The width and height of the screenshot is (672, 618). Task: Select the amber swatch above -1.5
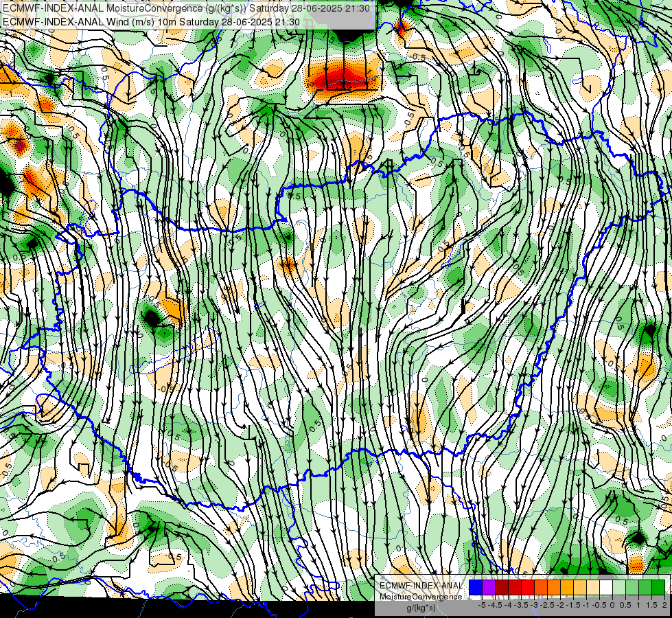[x=567, y=587]
